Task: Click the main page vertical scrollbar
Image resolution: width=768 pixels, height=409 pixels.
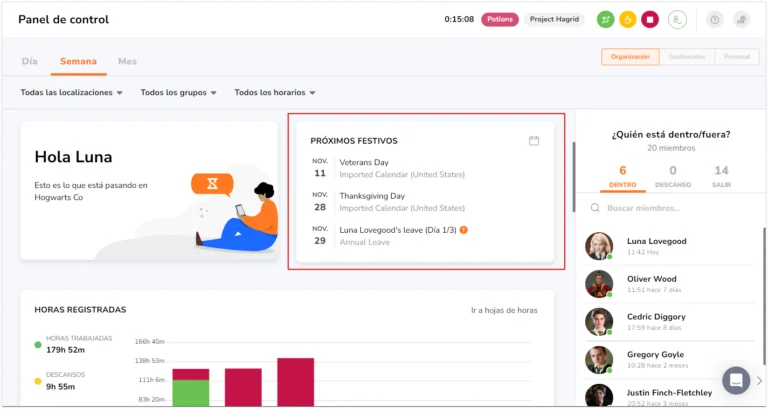Action: tap(574, 177)
